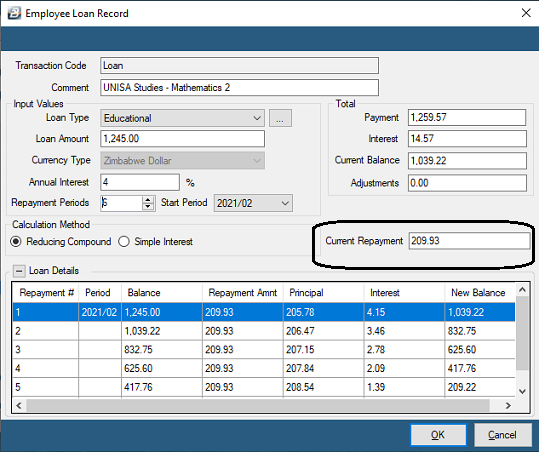This screenshot has height=452, width=539.
Task: Select repayment row with balance 832.75
Action: click(264, 350)
